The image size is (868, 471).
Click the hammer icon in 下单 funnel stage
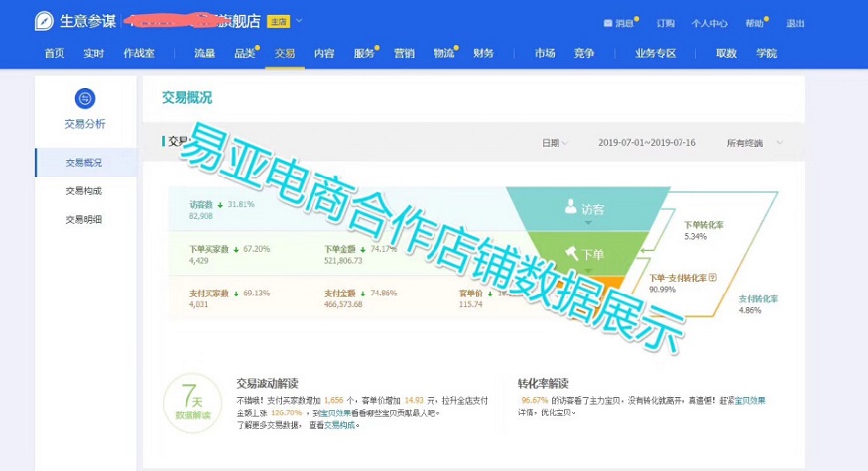[571, 253]
